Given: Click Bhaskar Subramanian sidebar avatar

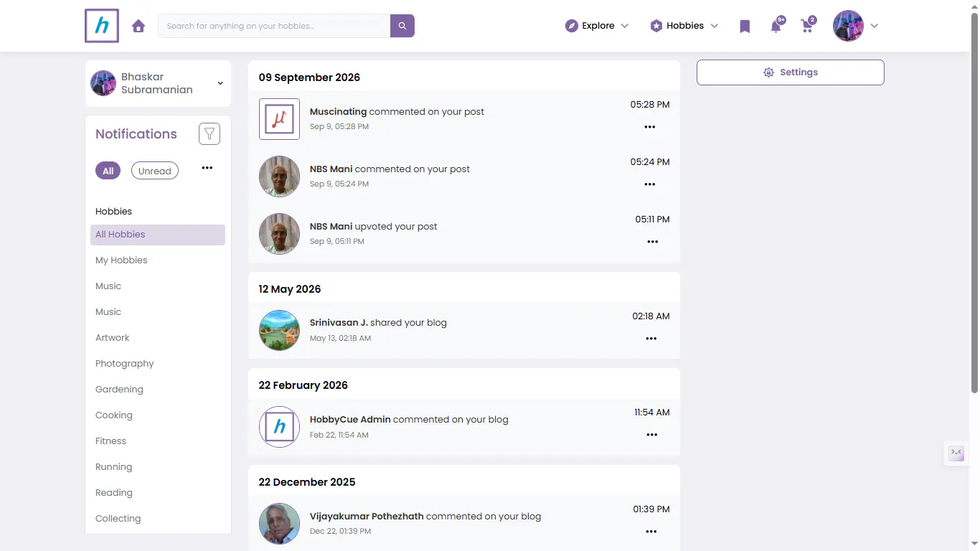Looking at the screenshot, I should (103, 83).
